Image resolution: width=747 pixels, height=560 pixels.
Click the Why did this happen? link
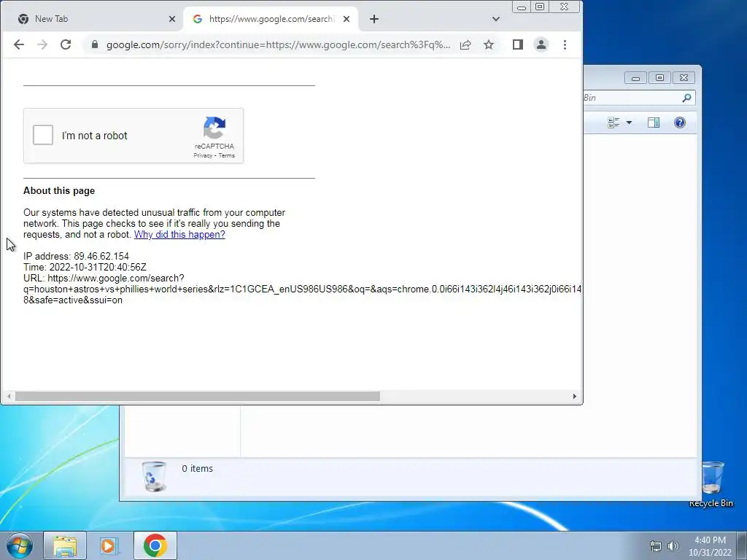(x=179, y=234)
